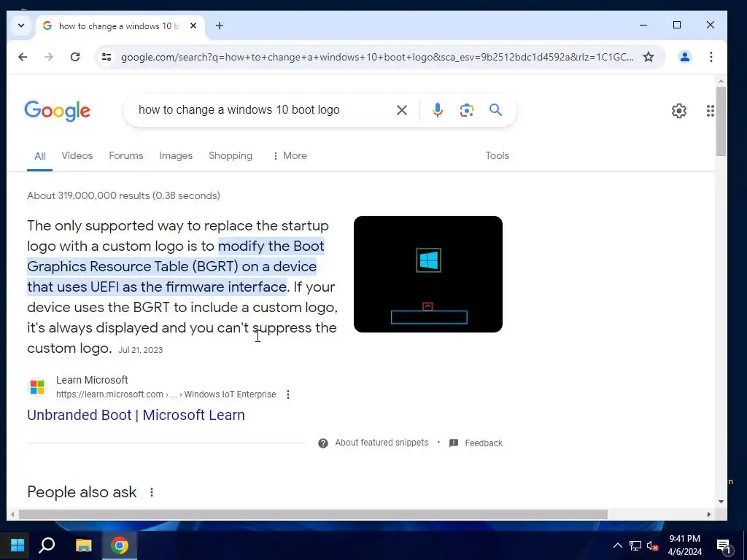Click the highlighted snippet text 'modify the Boot'
Screen dimensions: 747x560
pyautogui.click(x=271, y=246)
